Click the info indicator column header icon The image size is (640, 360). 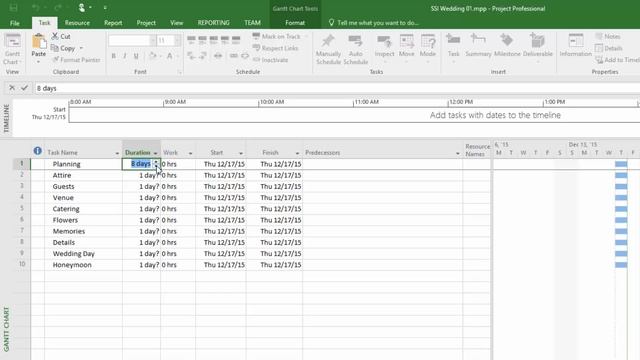[38, 151]
